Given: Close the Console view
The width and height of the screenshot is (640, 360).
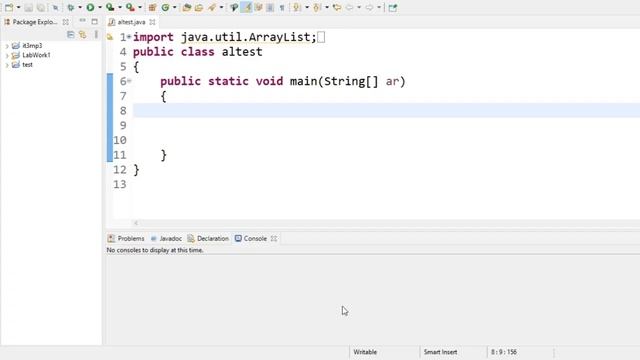Looking at the screenshot, I should 274,238.
